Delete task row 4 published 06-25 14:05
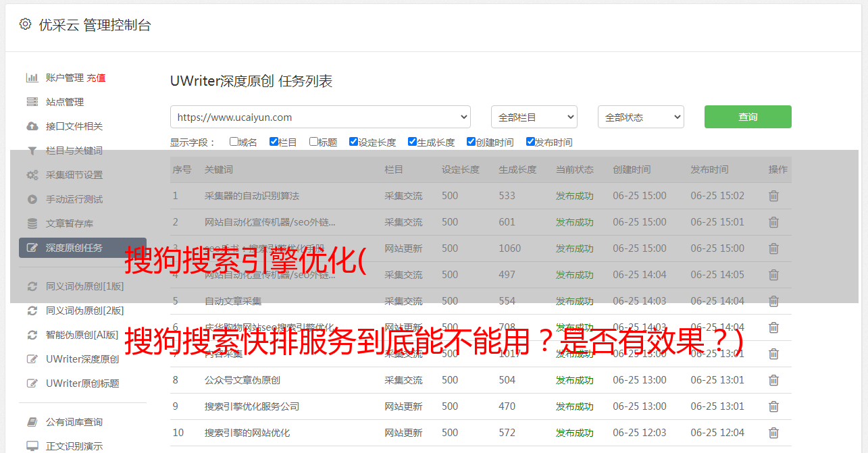868x453 pixels. click(773, 275)
